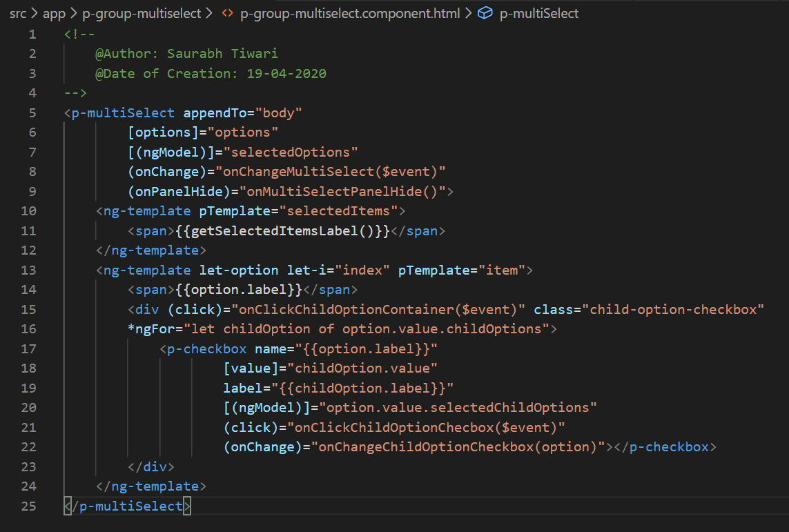Screen dimensions: 789x532
Task: Click 'option.value.selectedChildOptions' on line 20
Action: pyautogui.click(x=458, y=407)
